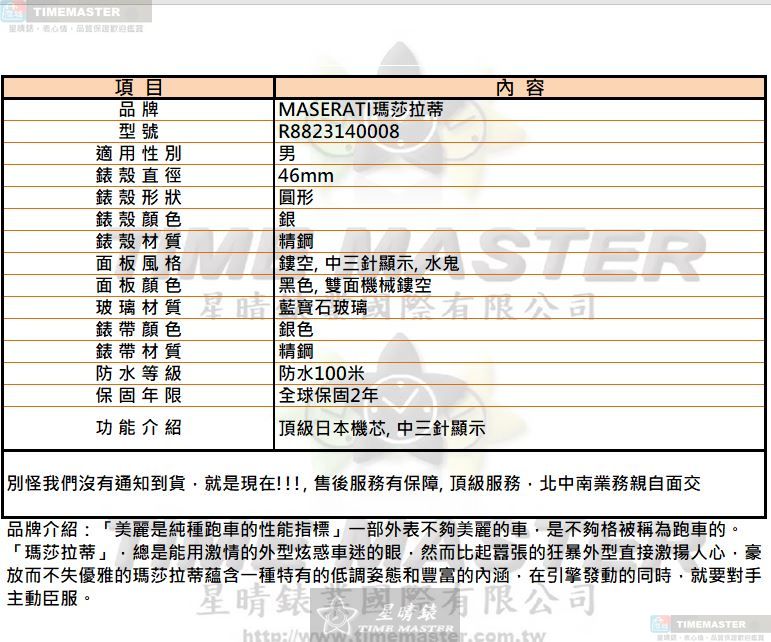This screenshot has width=771, height=642.
Task: Click the 精鋼 value in 錶帶材質 row
Action: coord(296,351)
